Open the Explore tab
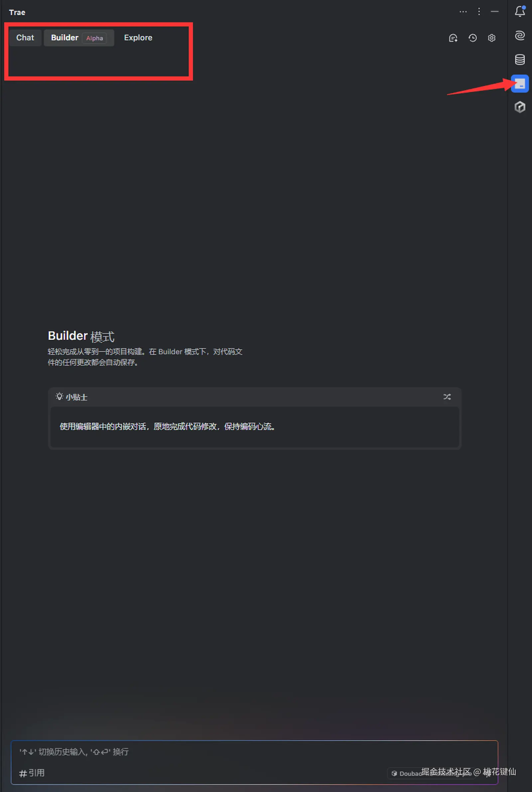 click(x=138, y=38)
